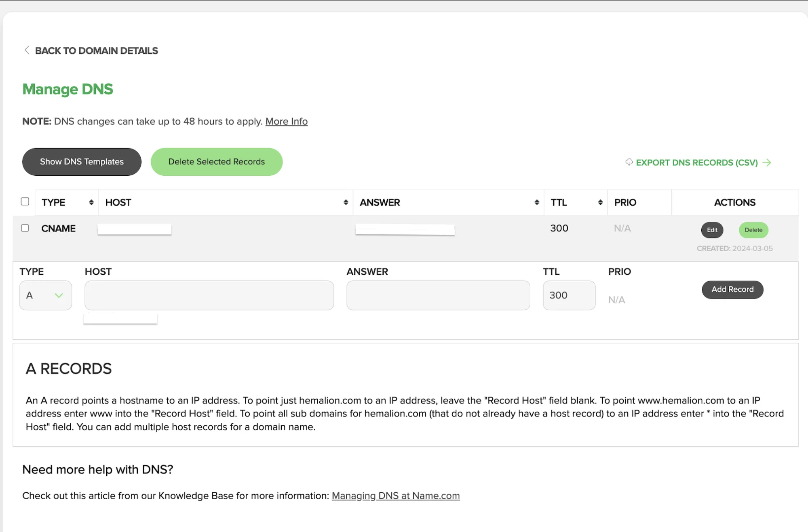
Task: Sort records by ANSWER column arrows
Action: click(x=537, y=202)
